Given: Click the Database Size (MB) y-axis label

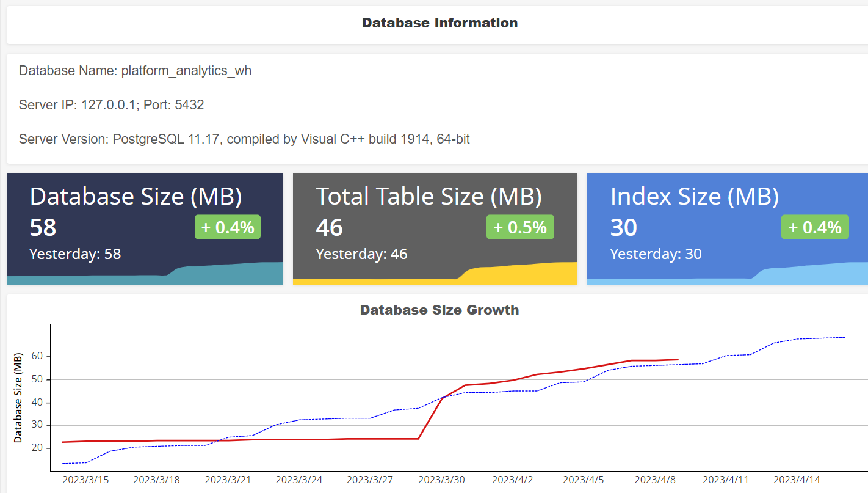Looking at the screenshot, I should pyautogui.click(x=18, y=397).
